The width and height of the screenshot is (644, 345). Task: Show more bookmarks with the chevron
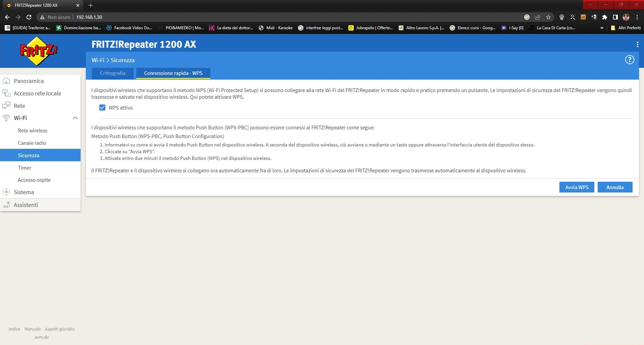pos(602,28)
